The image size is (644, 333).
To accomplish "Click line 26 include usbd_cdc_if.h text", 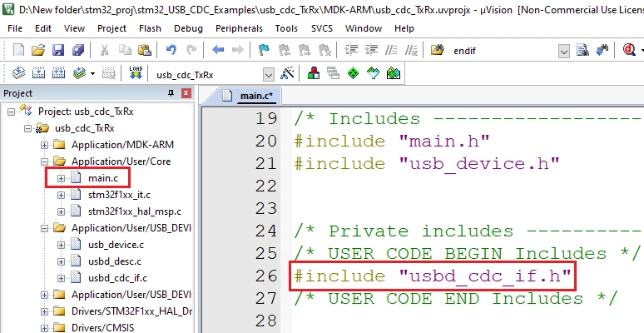I will point(433,276).
